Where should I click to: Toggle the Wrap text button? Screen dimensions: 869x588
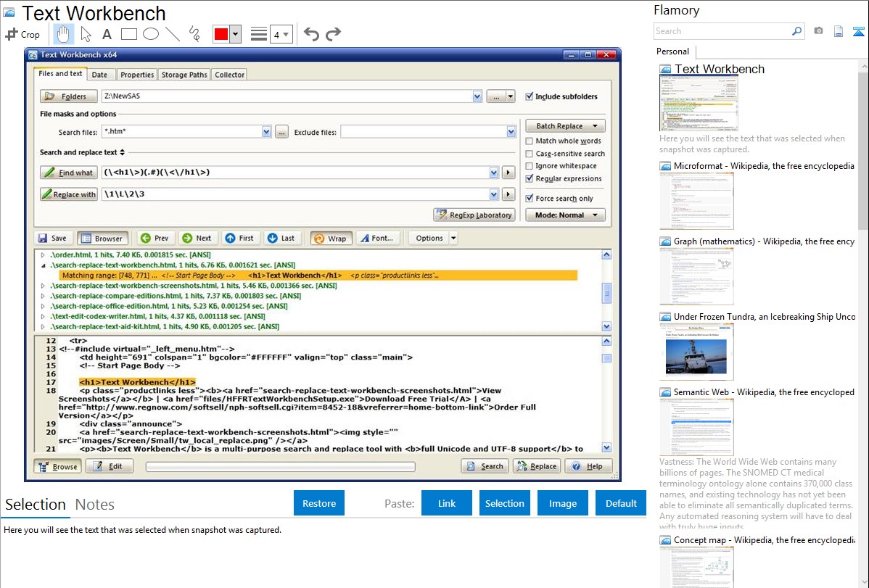point(331,239)
